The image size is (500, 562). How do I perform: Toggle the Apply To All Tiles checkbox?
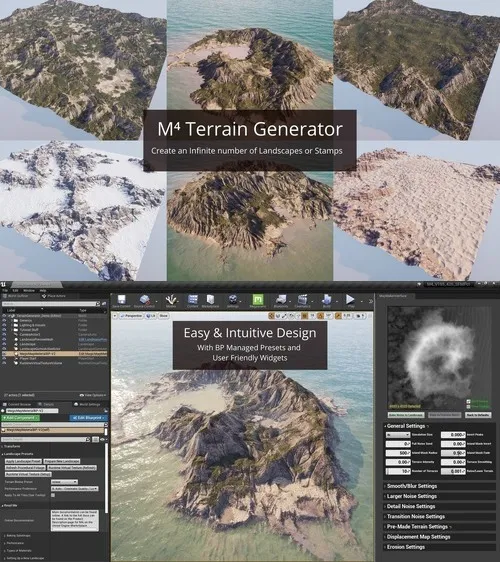pyautogui.click(x=53, y=495)
